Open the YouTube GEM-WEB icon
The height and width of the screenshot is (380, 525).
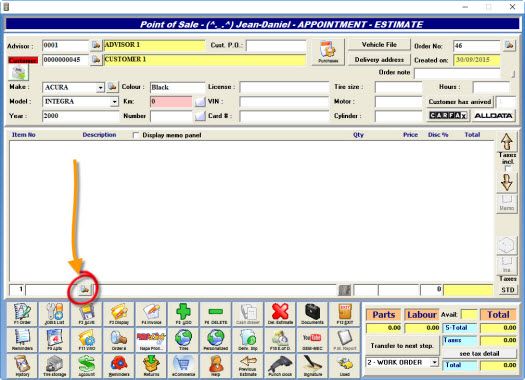click(312, 340)
